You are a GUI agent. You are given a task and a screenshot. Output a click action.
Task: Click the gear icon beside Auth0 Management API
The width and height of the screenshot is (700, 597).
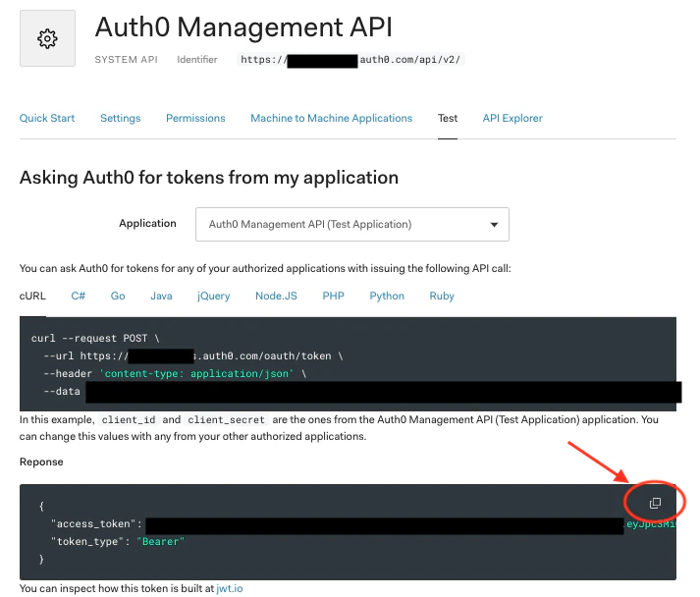click(x=47, y=38)
